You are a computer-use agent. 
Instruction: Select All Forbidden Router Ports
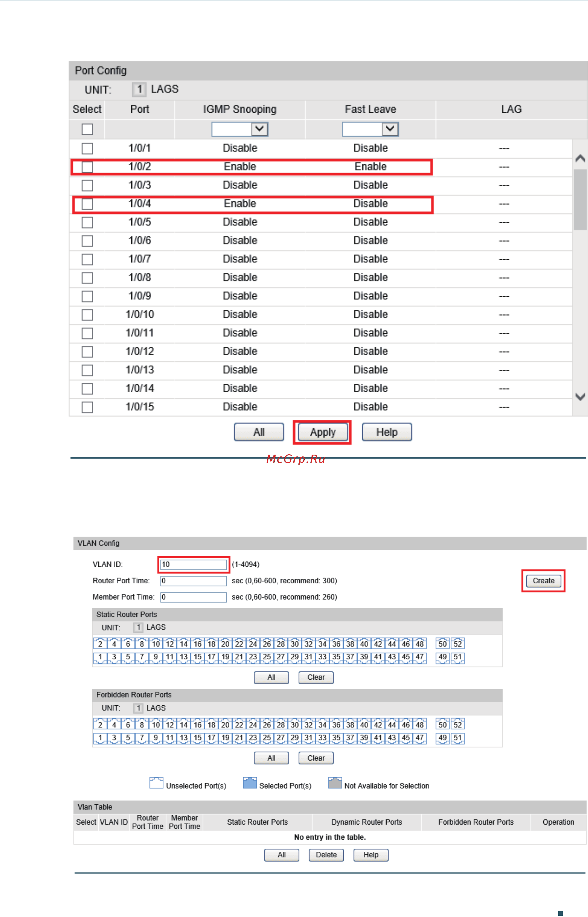pos(271,758)
